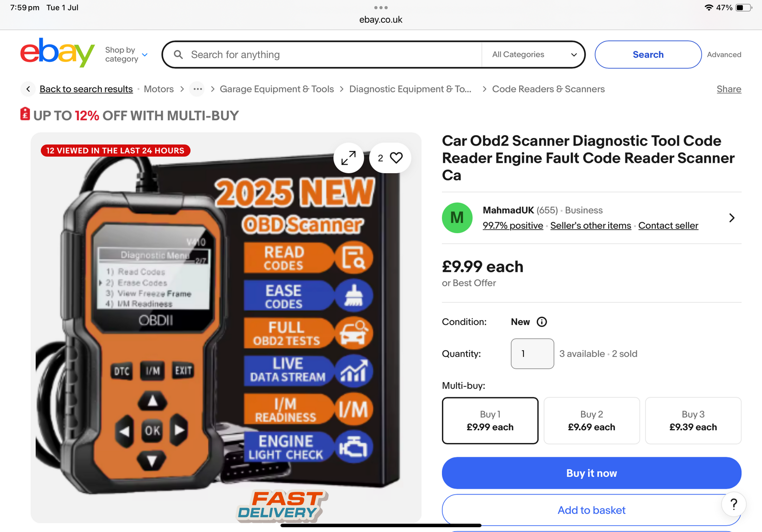Screen dimensions: 762x532
Task: Click the Search for anything field
Action: (x=321, y=55)
